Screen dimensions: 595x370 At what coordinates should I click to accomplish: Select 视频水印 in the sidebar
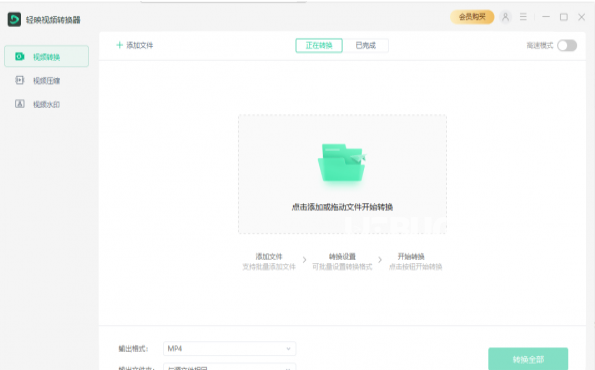46,104
